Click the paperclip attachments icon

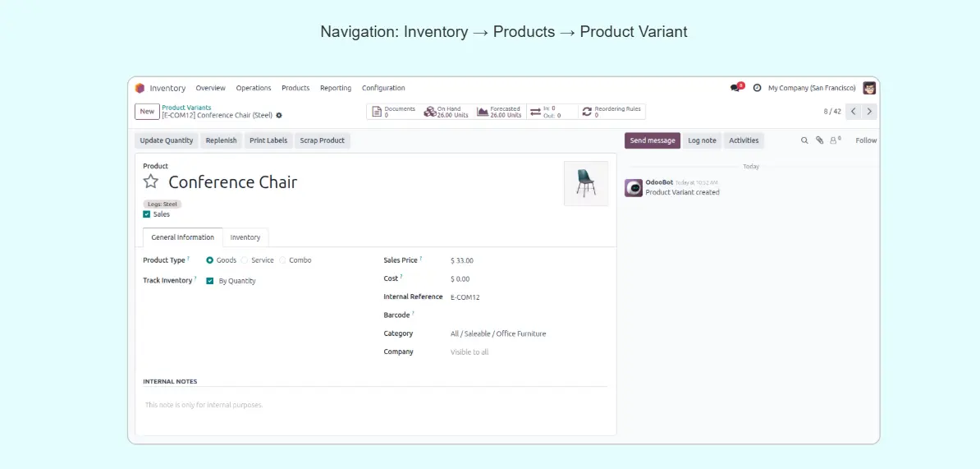click(819, 140)
